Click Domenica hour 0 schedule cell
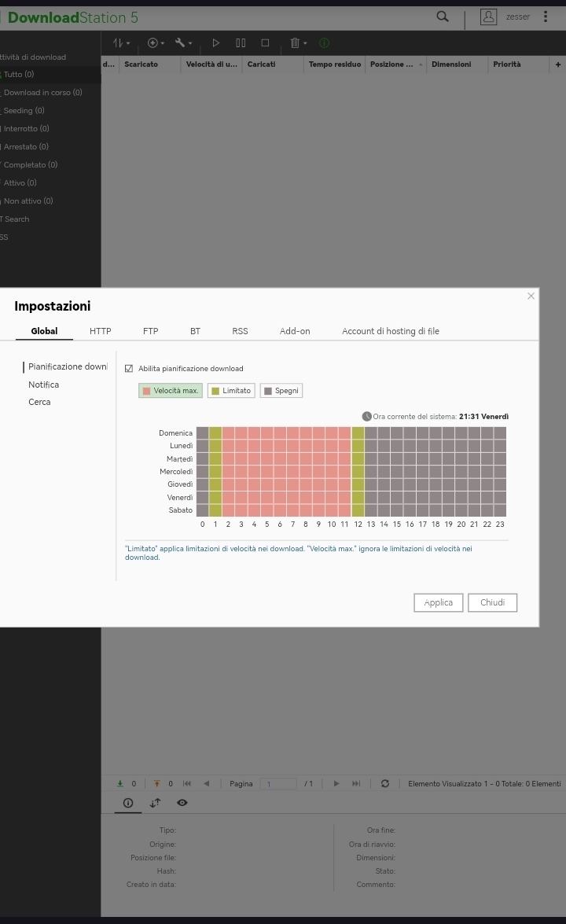 [x=202, y=433]
